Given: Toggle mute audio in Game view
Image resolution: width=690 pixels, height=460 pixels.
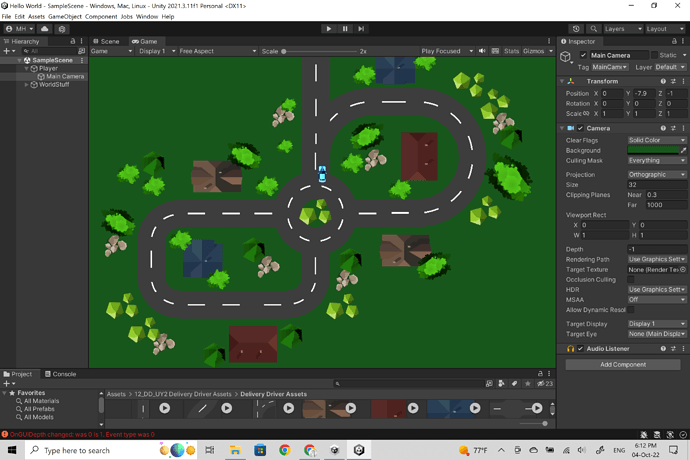Looking at the screenshot, I should (482, 51).
